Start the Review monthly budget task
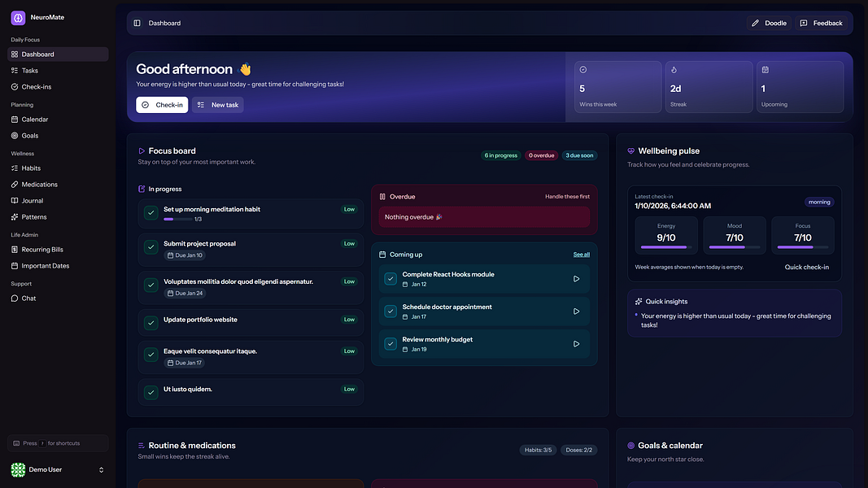The width and height of the screenshot is (868, 488). pyautogui.click(x=576, y=344)
